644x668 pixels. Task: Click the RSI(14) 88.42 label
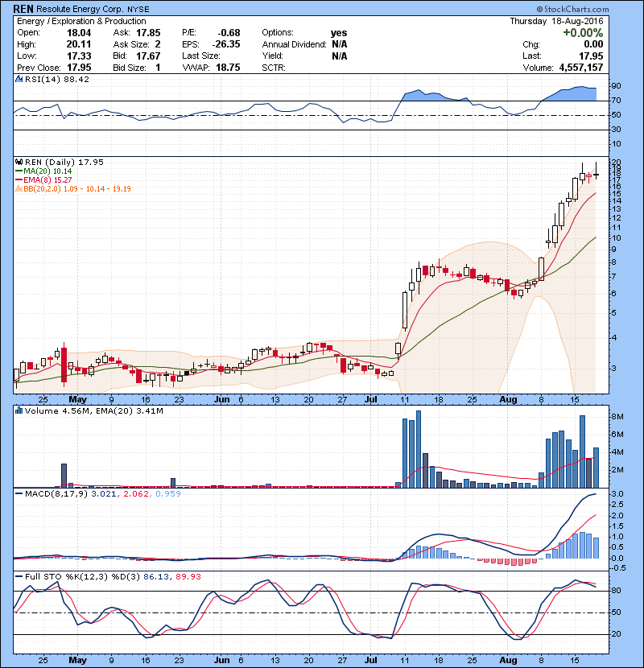(x=56, y=79)
